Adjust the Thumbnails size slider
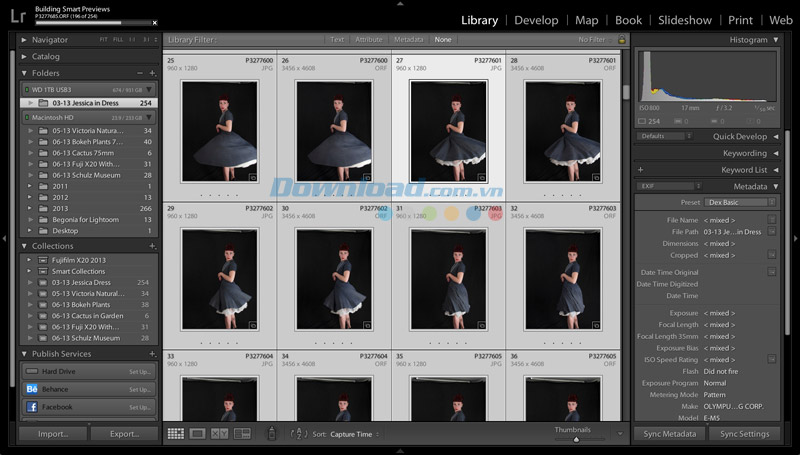Screen dimensions: 800x455 pos(576,439)
